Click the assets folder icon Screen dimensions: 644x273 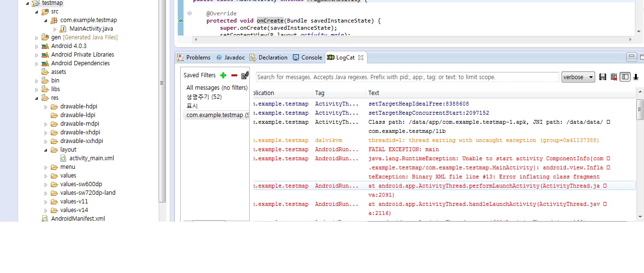pyautogui.click(x=45, y=72)
